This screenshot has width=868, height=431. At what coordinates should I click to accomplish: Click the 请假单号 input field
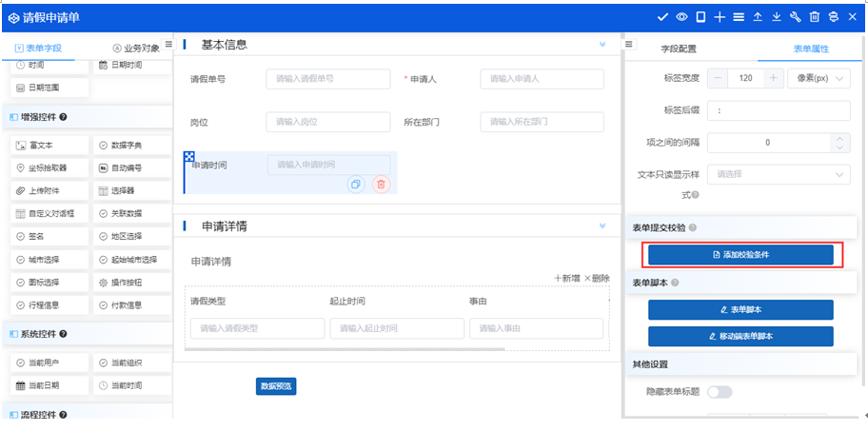pos(327,79)
